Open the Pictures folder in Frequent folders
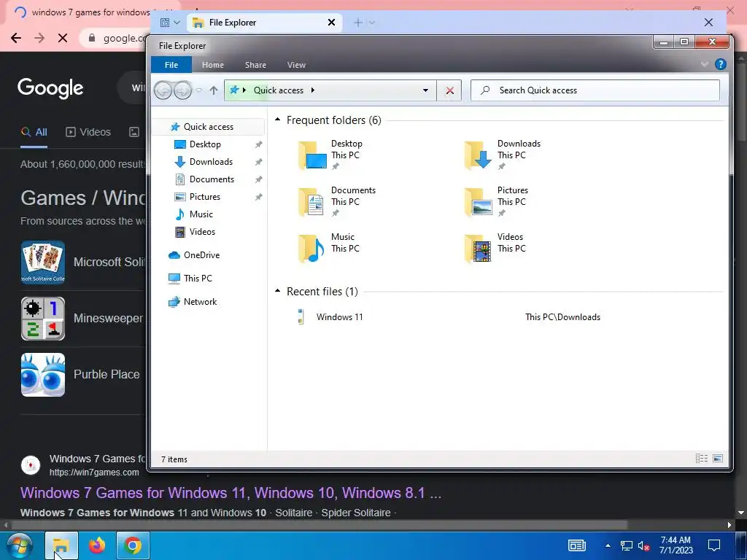This screenshot has width=747, height=560. 496,201
